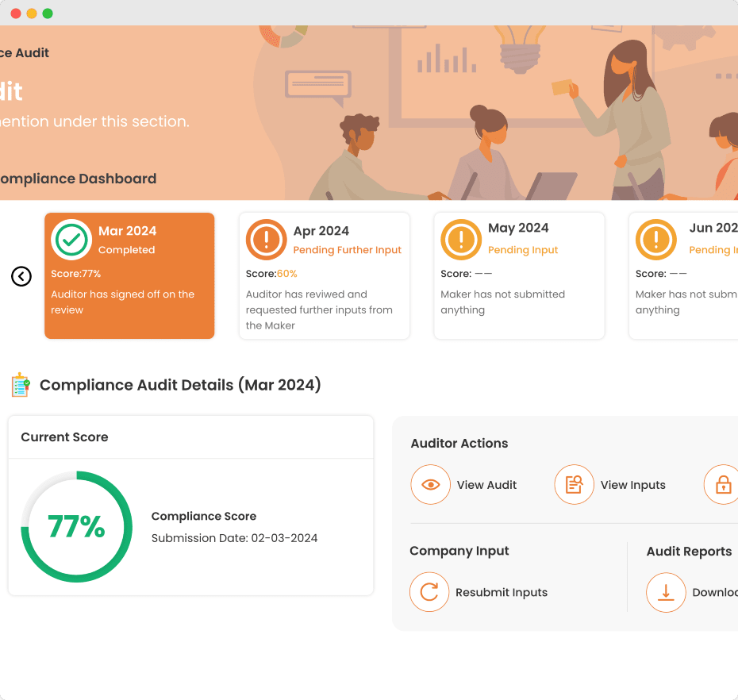This screenshot has height=700, width=738.
Task: Click the clipboard icon beside Compliance Audit Details
Action: pos(20,386)
